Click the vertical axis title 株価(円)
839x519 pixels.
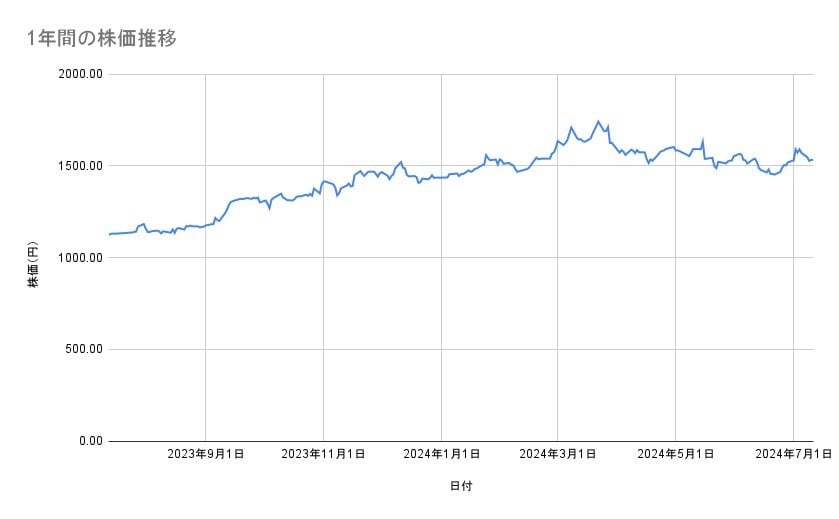pos(33,258)
